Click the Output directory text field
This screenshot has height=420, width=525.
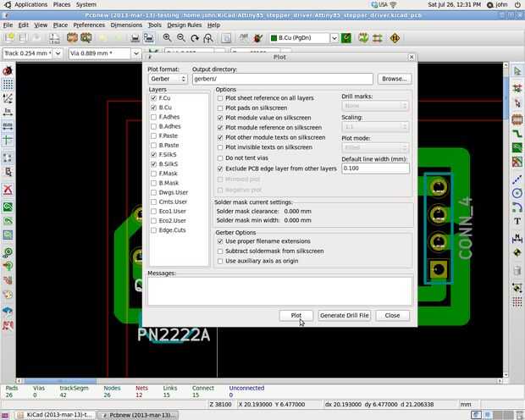283,79
